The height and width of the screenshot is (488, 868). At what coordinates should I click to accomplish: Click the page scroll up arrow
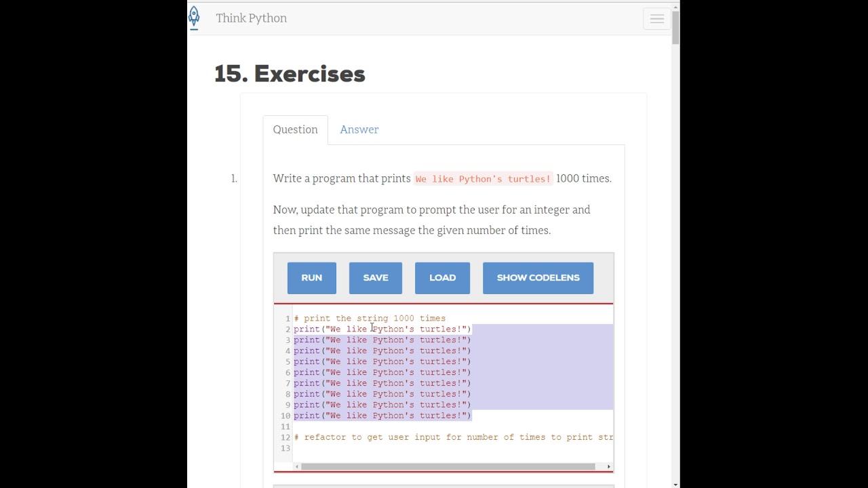click(x=675, y=5)
